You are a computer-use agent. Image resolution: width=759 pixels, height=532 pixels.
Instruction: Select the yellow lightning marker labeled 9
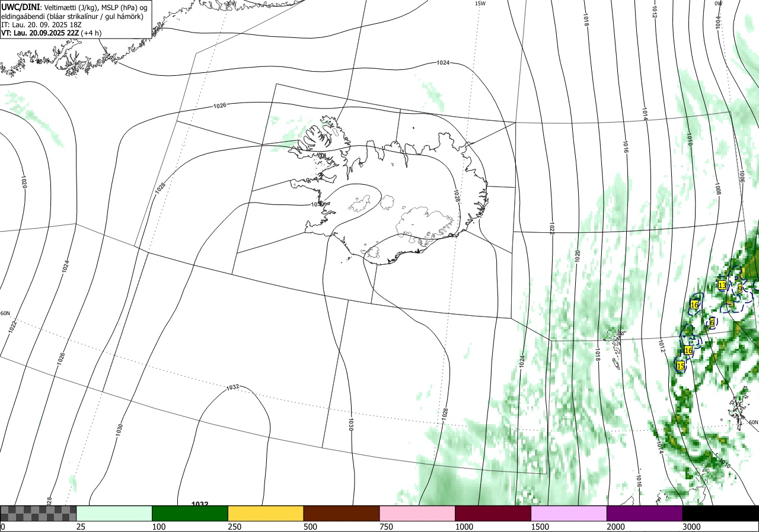(740, 289)
